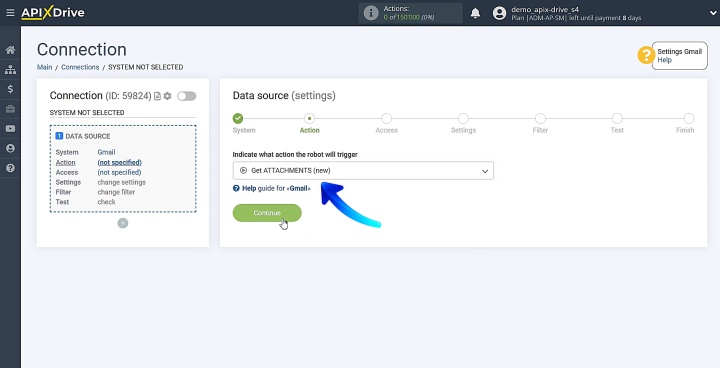
Task: Click the Test check link
Action: [x=107, y=202]
